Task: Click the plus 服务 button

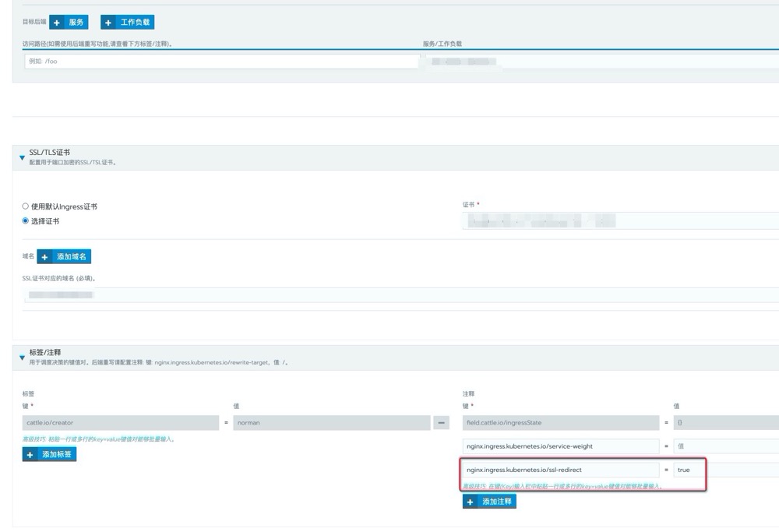Action: [69, 23]
